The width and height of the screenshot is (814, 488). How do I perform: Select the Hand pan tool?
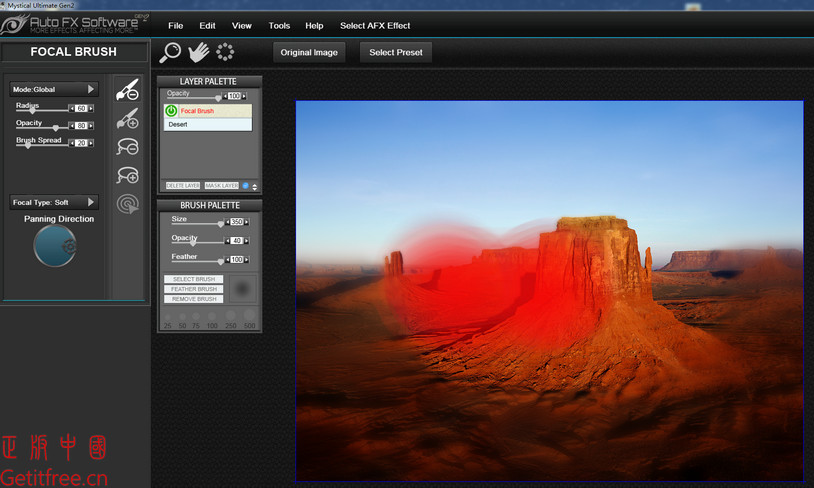pyautogui.click(x=198, y=52)
